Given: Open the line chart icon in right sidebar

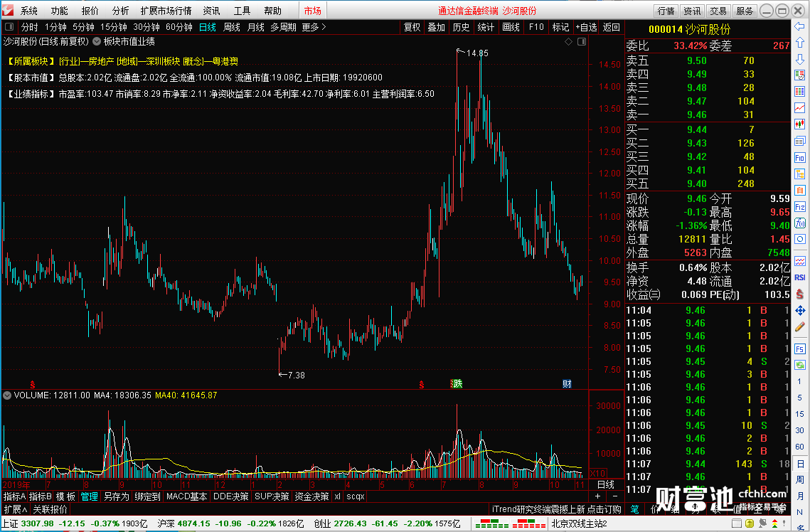Looking at the screenshot, I should click(799, 108).
